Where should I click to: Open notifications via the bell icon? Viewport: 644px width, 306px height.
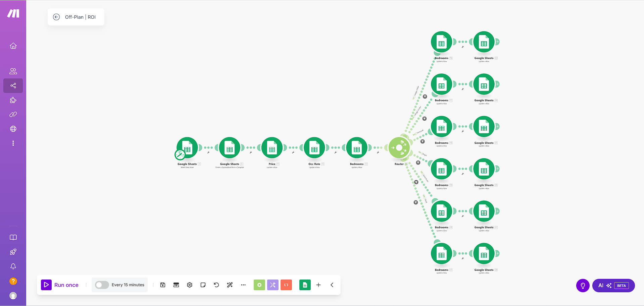[x=13, y=266]
